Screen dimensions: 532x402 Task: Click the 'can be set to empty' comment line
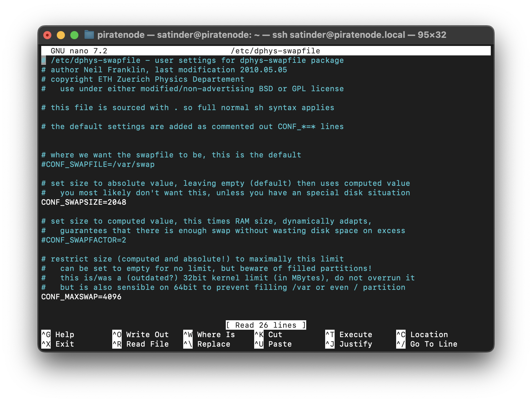(207, 268)
